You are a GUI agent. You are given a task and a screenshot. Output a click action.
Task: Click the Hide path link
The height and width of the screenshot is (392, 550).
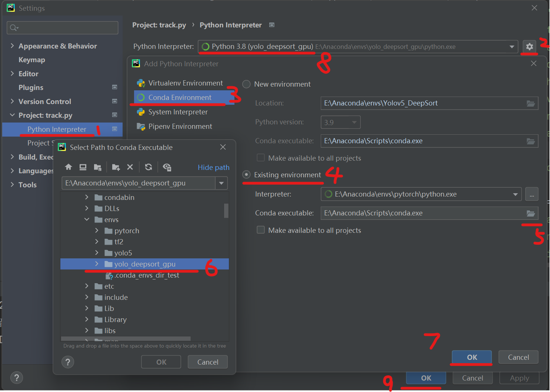coord(214,167)
